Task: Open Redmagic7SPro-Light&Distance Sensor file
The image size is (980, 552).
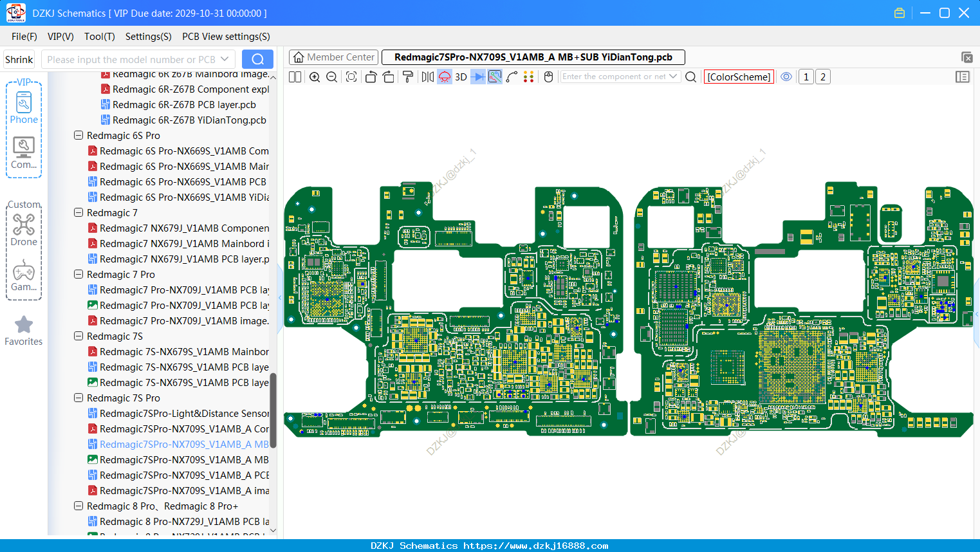Action: coord(178,414)
